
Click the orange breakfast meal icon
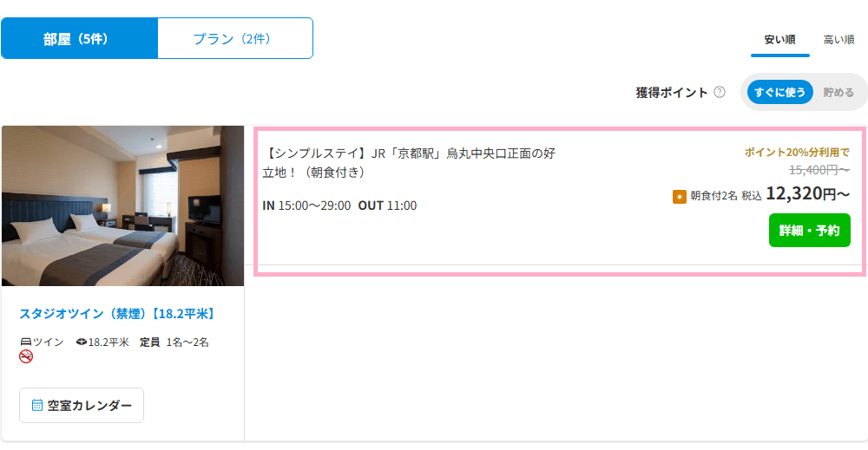pyautogui.click(x=680, y=196)
